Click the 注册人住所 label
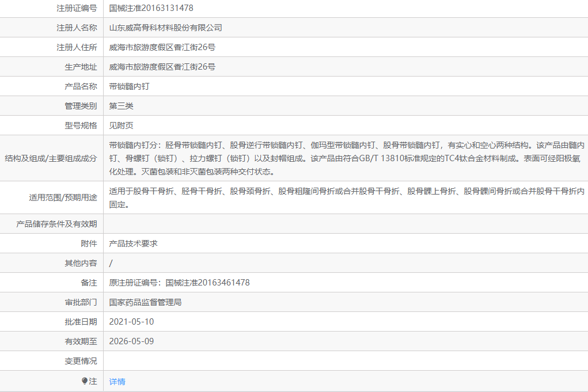This screenshot has width=588, height=392. [77, 47]
